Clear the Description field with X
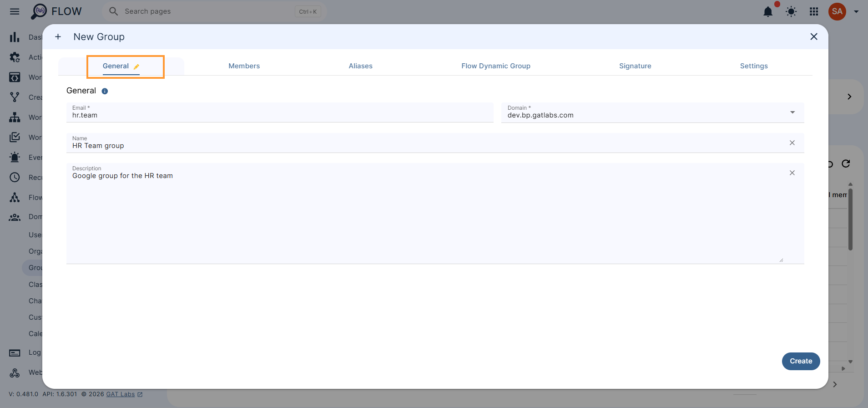The image size is (868, 408). [792, 173]
